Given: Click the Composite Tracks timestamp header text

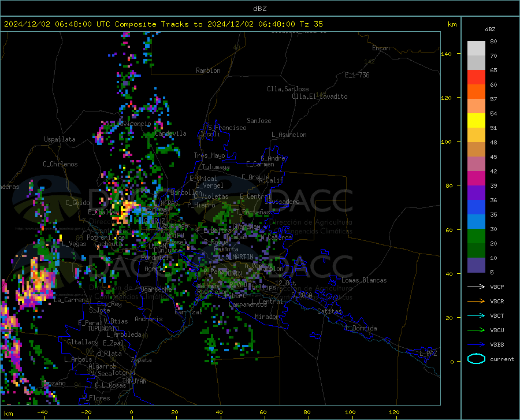Looking at the screenshot, I should coord(163,24).
